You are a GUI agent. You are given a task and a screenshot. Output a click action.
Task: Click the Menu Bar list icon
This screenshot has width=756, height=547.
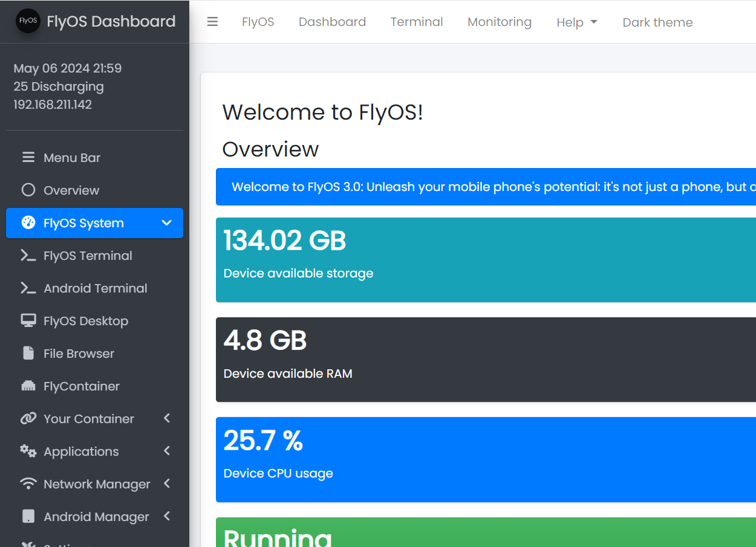click(x=28, y=158)
